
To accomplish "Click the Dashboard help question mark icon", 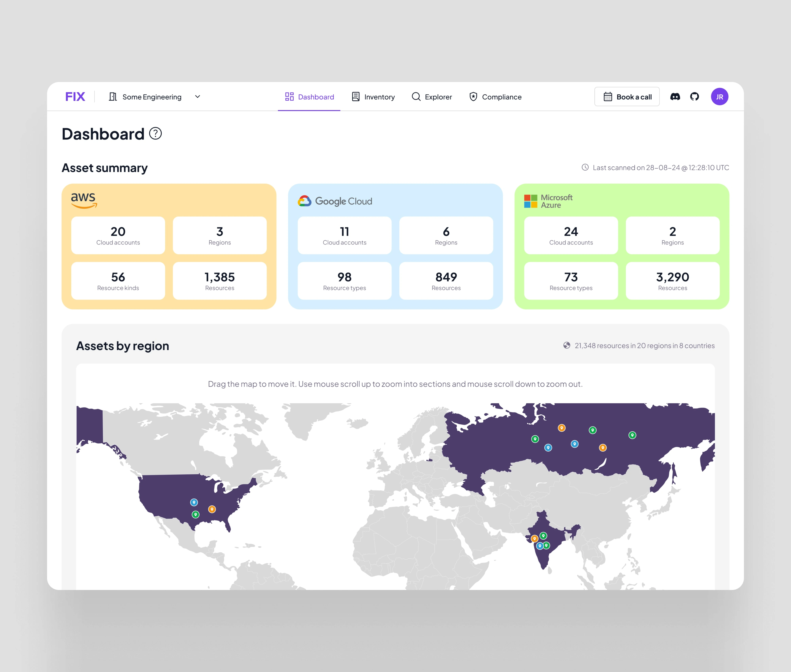I will click(156, 134).
